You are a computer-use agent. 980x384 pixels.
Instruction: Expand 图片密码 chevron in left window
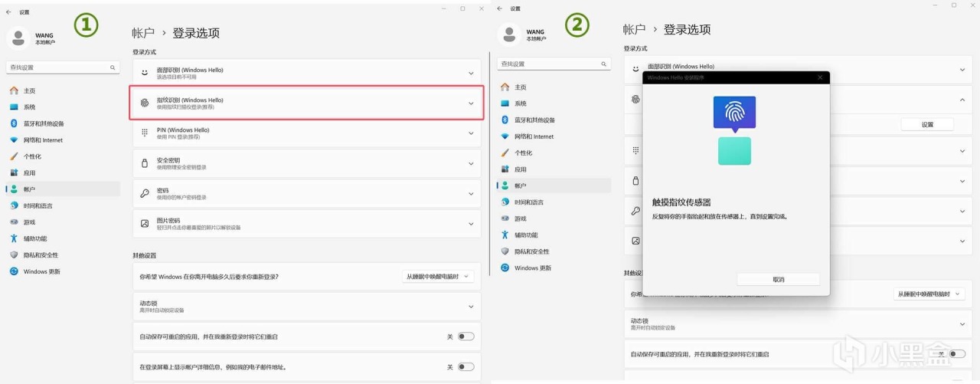pos(471,224)
